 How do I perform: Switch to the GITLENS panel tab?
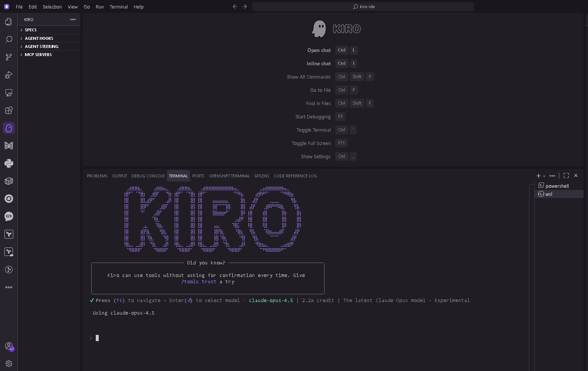(262, 176)
